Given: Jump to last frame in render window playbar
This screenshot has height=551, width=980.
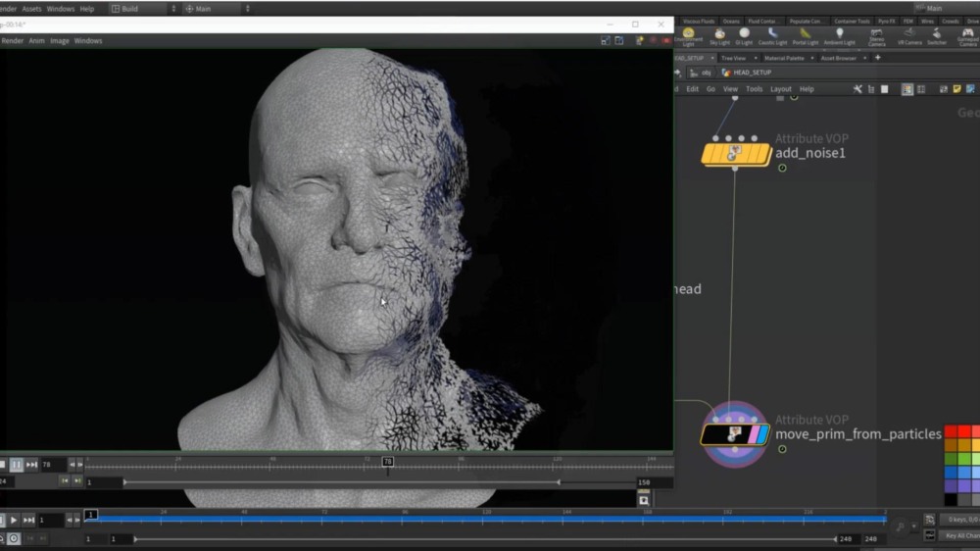Looking at the screenshot, I should [x=31, y=465].
